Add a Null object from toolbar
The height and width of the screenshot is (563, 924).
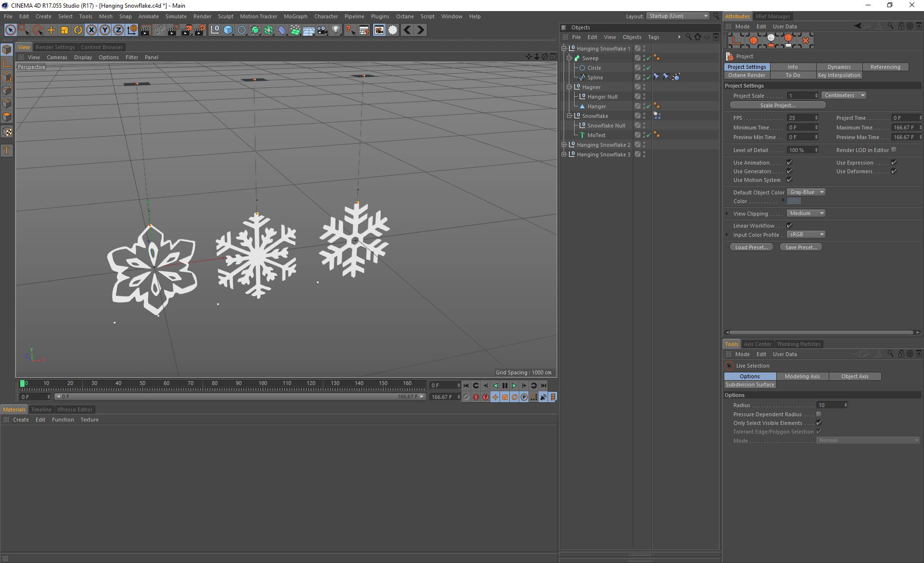tap(215, 30)
